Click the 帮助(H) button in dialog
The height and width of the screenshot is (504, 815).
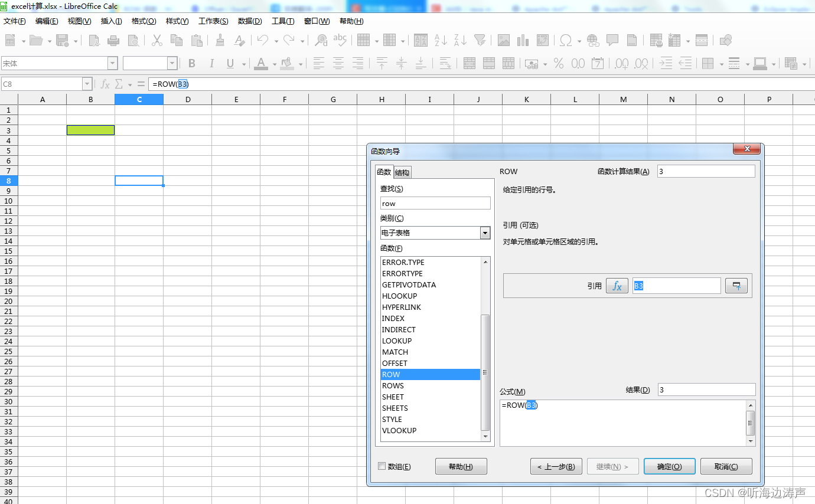(461, 466)
